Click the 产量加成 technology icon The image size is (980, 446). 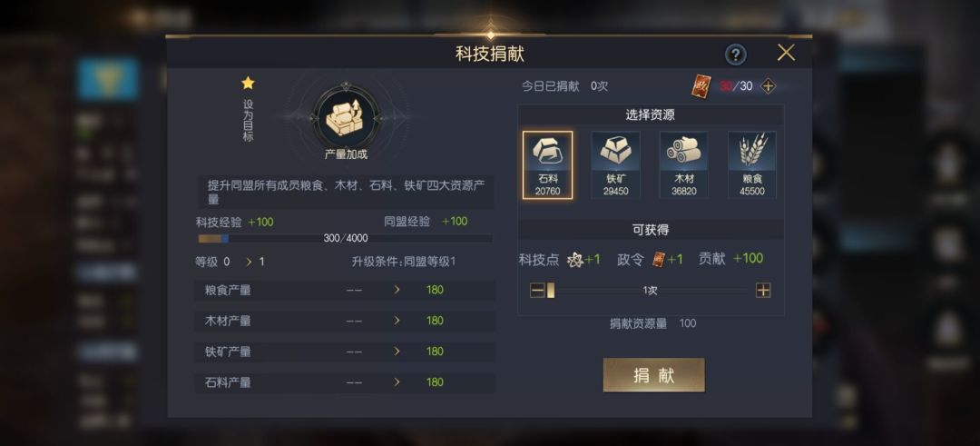346,117
